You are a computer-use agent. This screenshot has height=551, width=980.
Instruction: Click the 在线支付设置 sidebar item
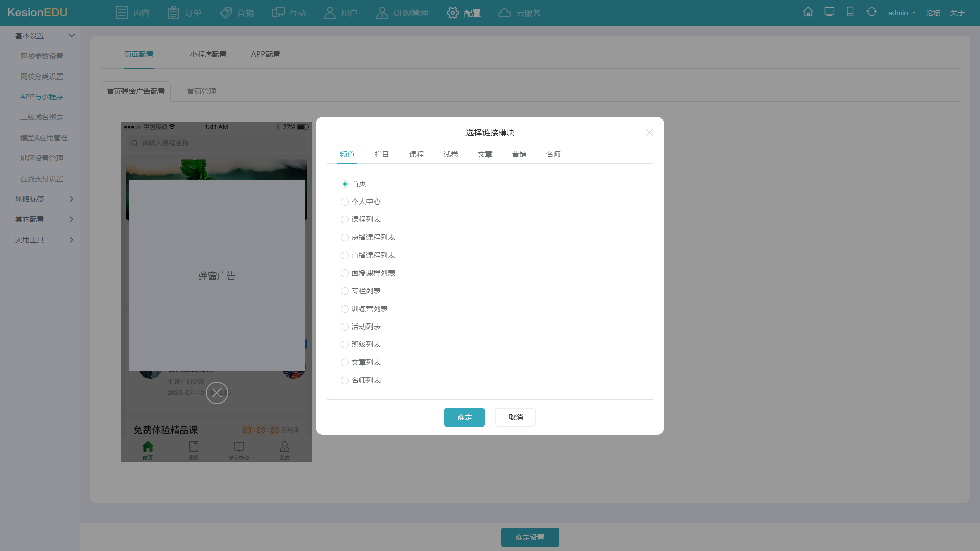42,178
